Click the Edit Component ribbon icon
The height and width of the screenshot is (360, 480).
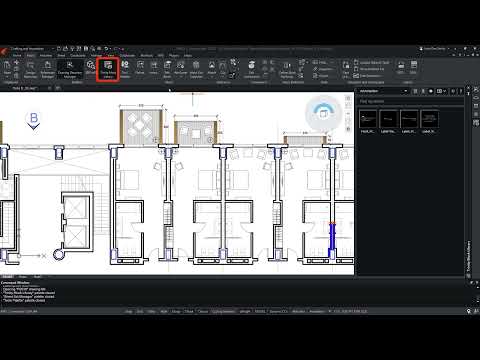(x=252, y=69)
